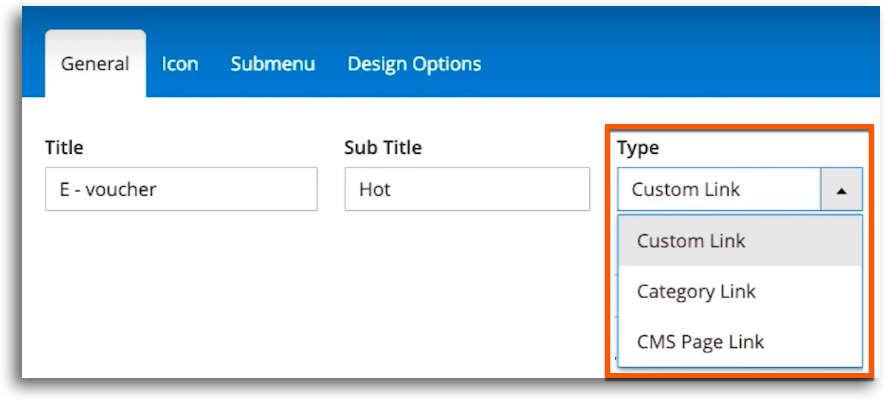Screen dimensions: 888x403
Task: Collapse the Type dropdown using its arrow
Action: 842,190
